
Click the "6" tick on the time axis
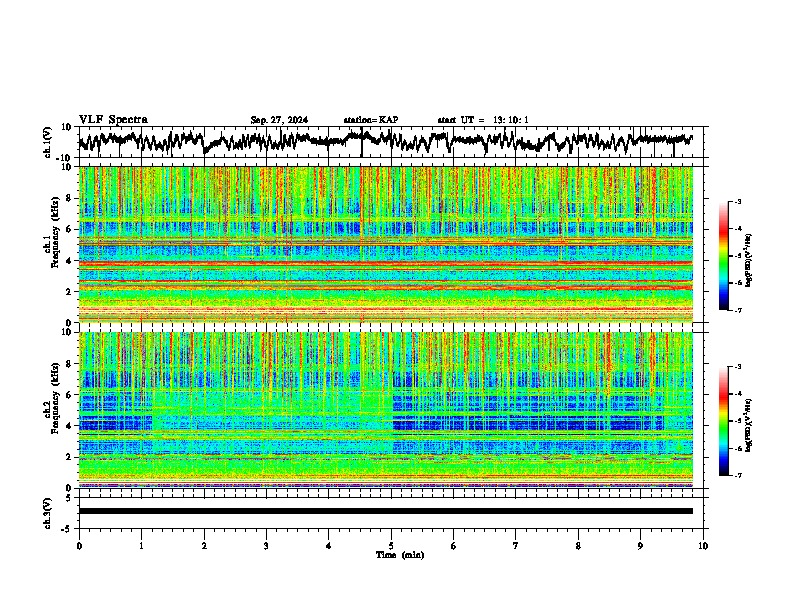(454, 546)
